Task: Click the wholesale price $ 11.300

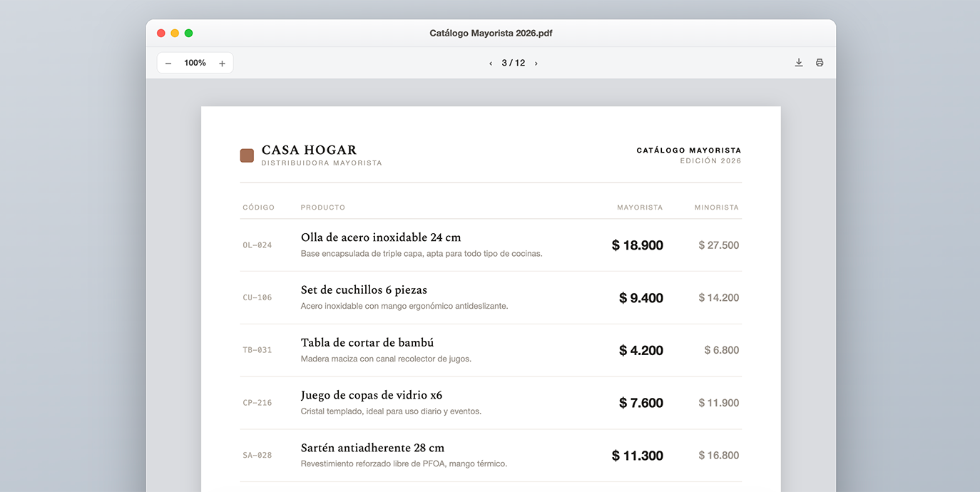Action: [x=638, y=456]
